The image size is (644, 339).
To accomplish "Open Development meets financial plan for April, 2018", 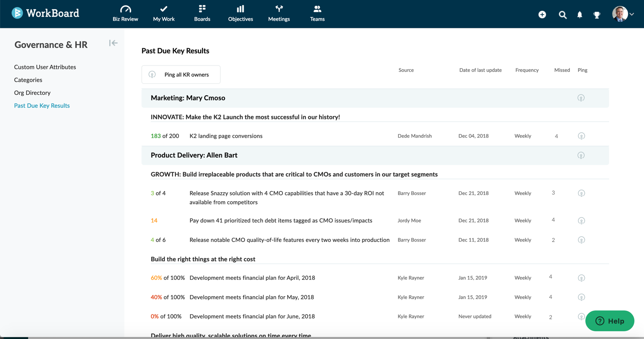I will (x=252, y=278).
